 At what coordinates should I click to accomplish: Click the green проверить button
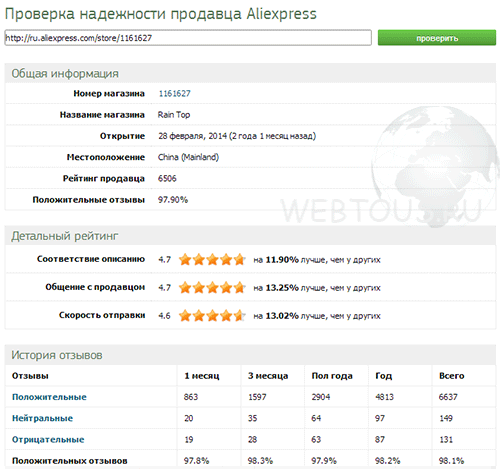pyautogui.click(x=437, y=38)
